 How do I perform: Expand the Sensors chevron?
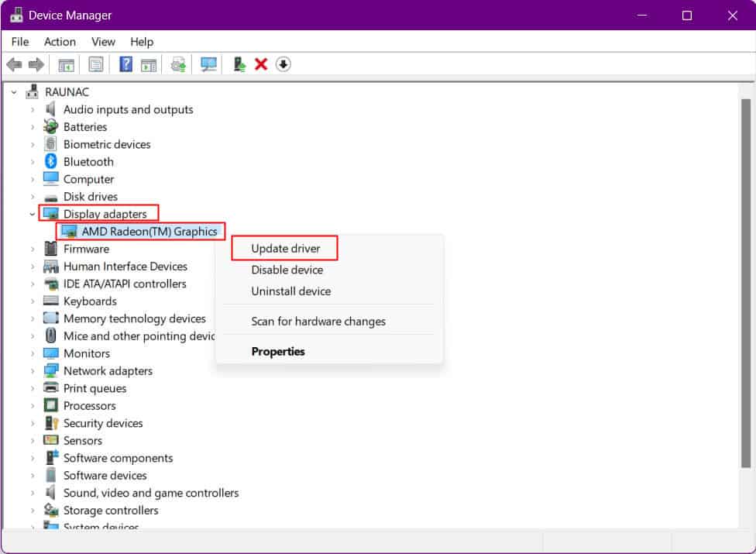[x=33, y=441]
